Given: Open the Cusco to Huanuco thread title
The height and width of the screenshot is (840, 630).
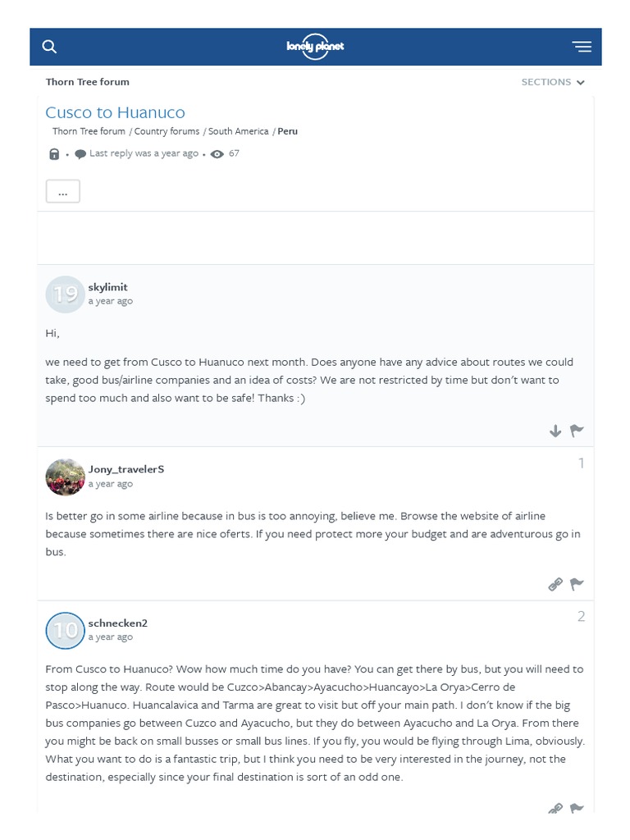Looking at the screenshot, I should click(x=115, y=112).
